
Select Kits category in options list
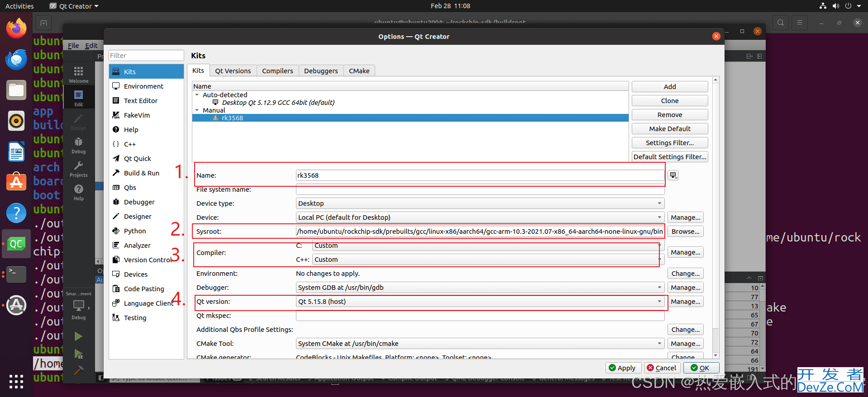click(147, 71)
